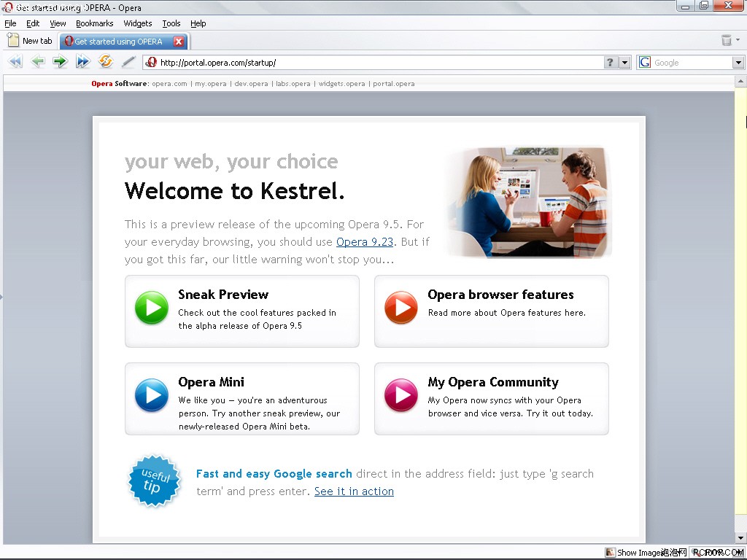This screenshot has height=560, width=747.
Task: Visit the widgets.opera header link
Action: [x=341, y=84]
